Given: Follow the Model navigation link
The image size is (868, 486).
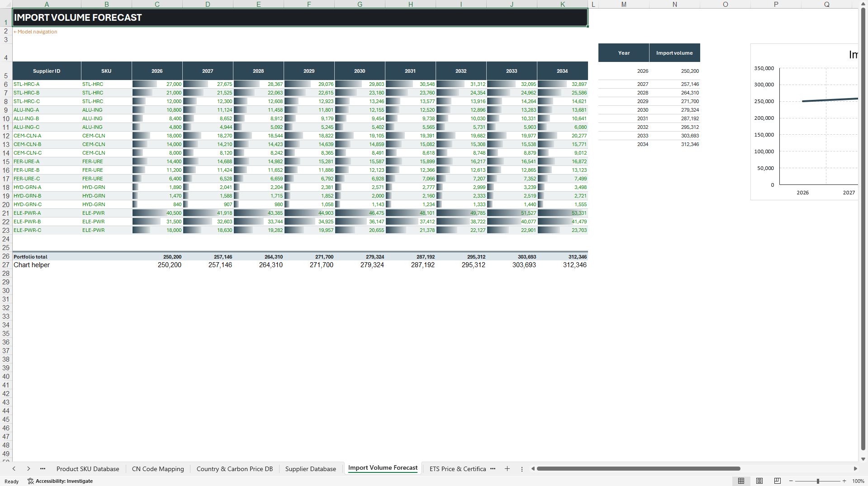Looking at the screenshot, I should click(x=35, y=32).
